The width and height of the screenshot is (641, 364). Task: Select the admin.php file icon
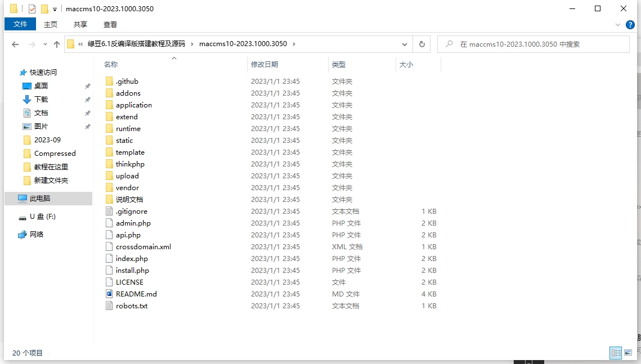109,223
